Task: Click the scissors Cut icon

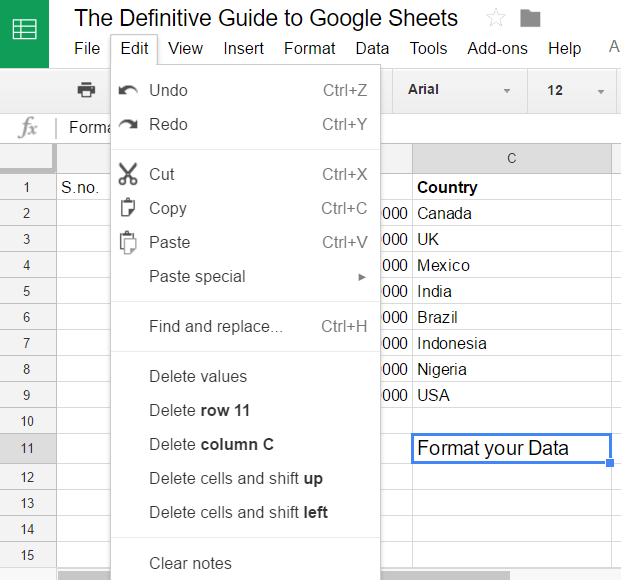Action: (128, 174)
